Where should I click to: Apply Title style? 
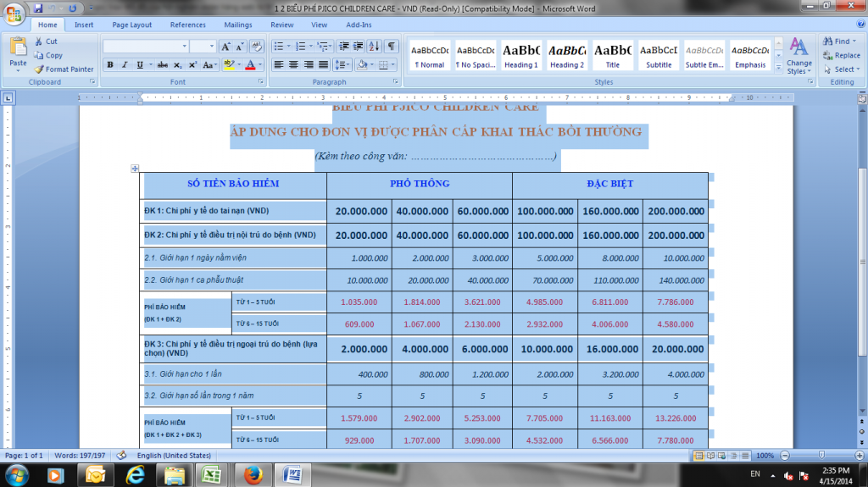(612, 55)
